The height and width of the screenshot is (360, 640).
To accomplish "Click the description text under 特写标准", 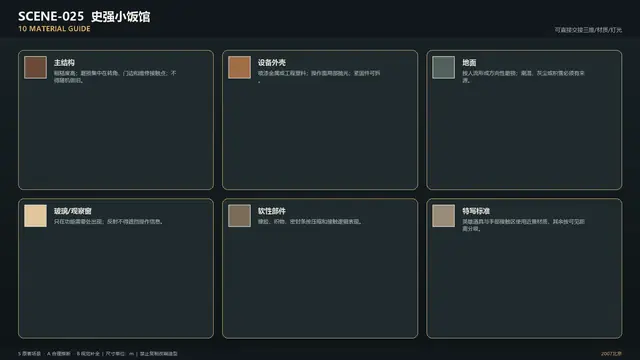I will 523,225.
